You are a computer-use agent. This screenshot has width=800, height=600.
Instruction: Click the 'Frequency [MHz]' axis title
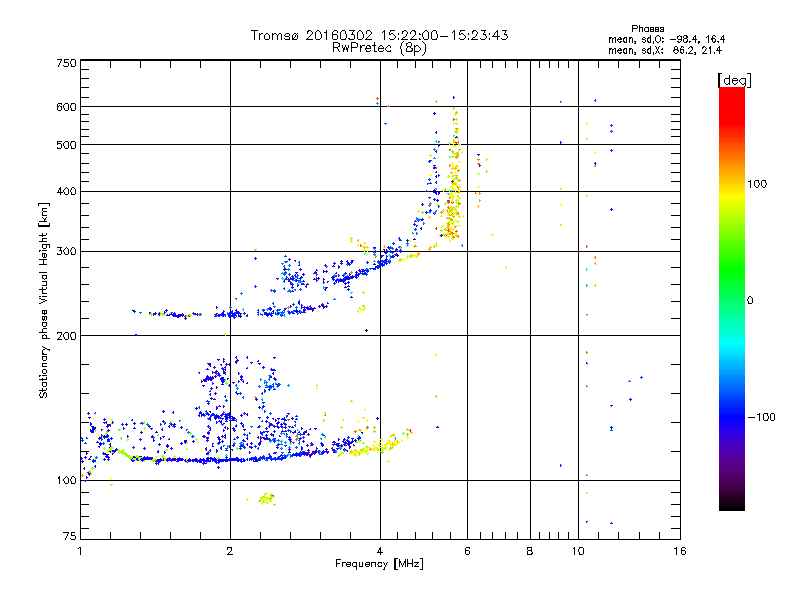pyautogui.click(x=379, y=564)
